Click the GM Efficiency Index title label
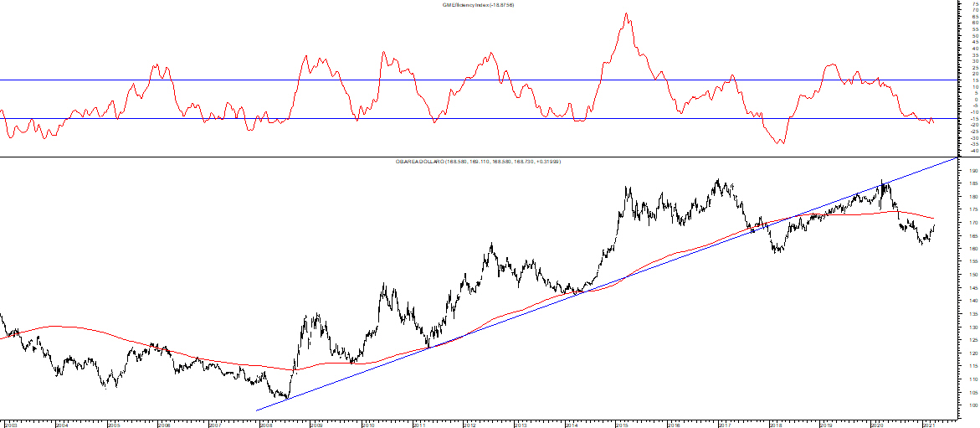980x428 pixels. [478, 5]
